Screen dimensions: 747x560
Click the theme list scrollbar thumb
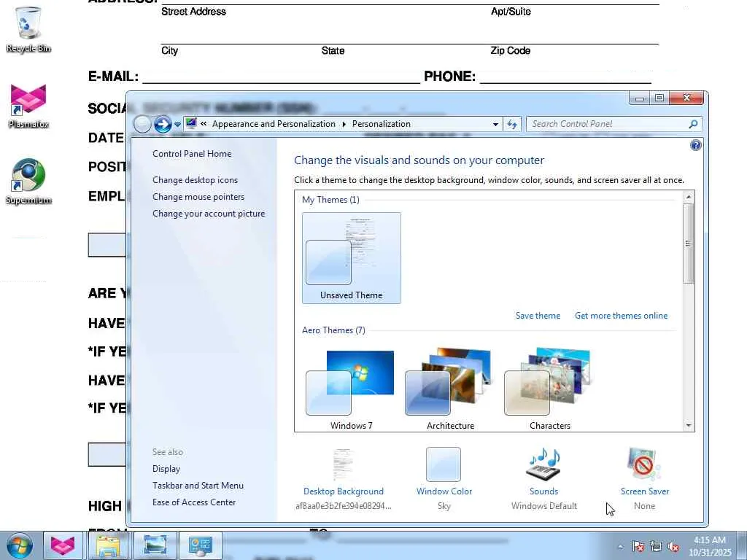pos(689,244)
